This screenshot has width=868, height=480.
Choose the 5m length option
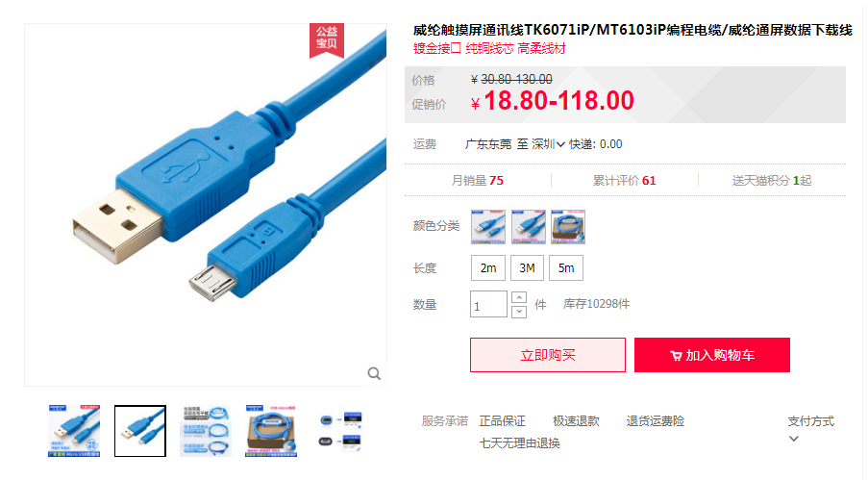[566, 268]
